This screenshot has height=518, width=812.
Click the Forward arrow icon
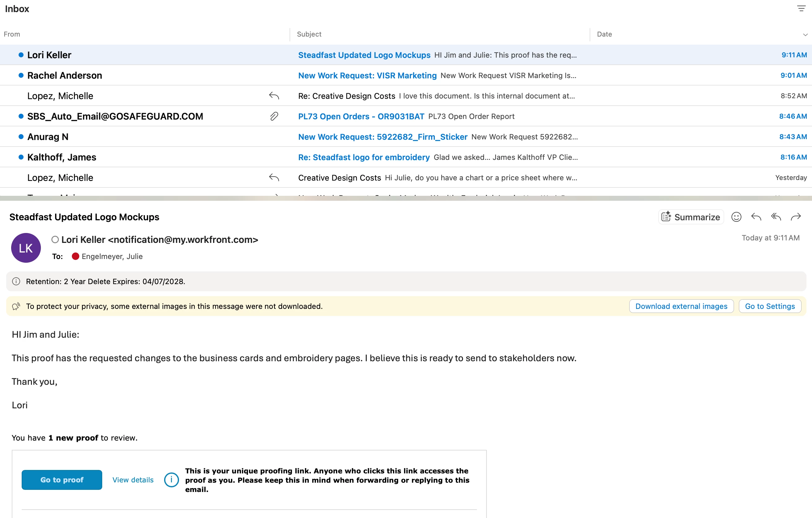[796, 217]
